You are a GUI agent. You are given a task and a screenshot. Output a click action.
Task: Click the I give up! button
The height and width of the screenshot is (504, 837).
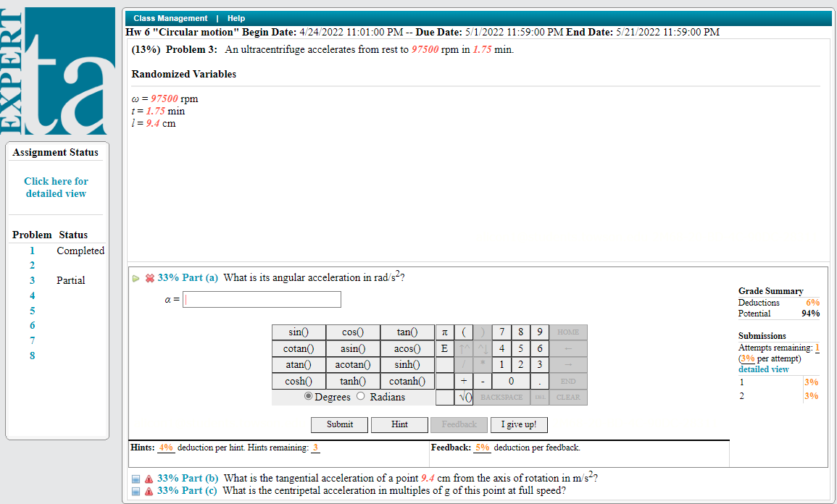pos(519,424)
